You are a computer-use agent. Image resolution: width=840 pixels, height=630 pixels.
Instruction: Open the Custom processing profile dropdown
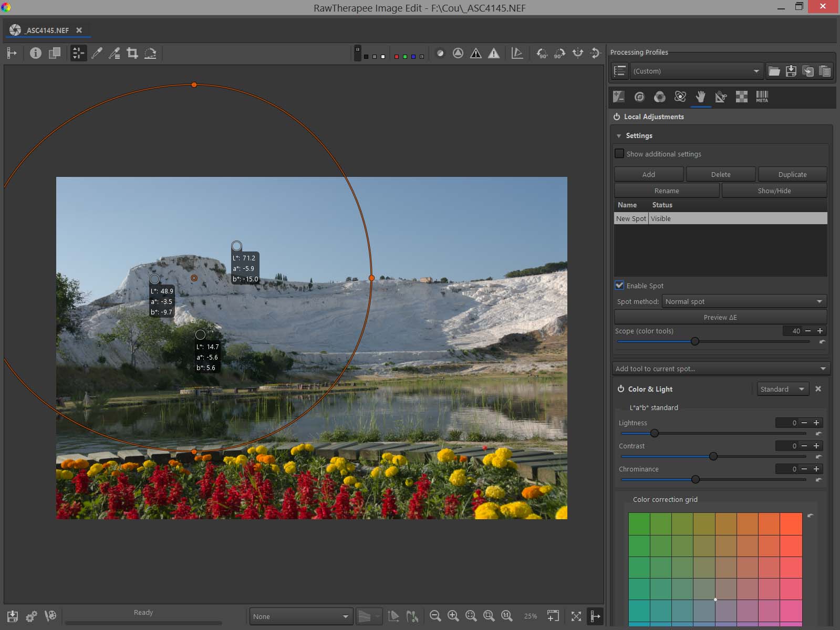pos(696,71)
